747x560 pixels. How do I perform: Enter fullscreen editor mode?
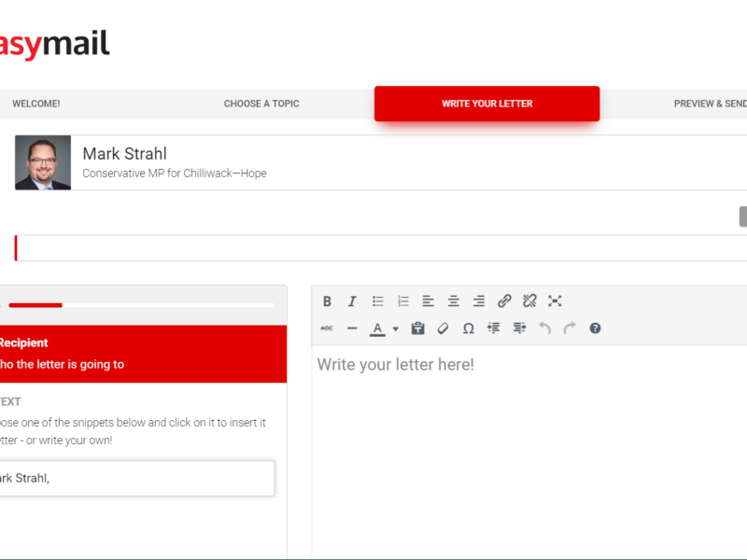pyautogui.click(x=555, y=301)
